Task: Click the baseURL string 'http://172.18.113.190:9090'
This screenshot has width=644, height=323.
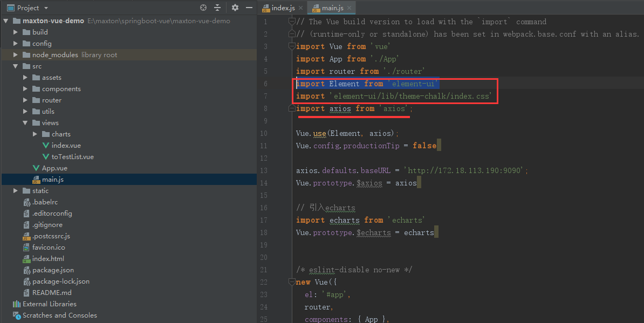Action: coord(464,170)
